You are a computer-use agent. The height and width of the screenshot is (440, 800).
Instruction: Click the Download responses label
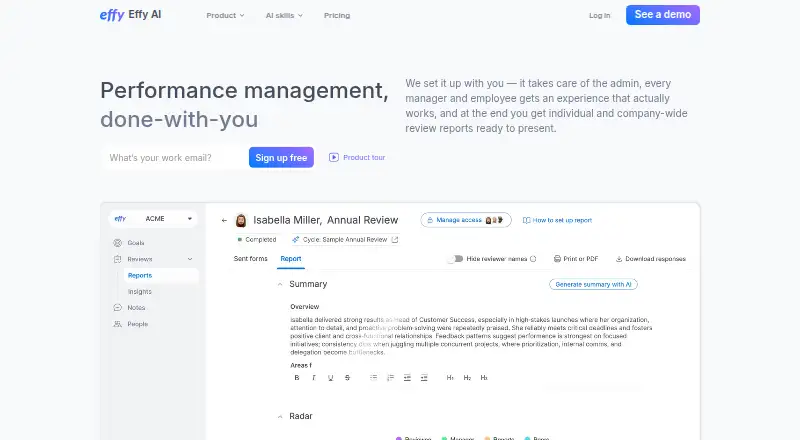(x=656, y=259)
